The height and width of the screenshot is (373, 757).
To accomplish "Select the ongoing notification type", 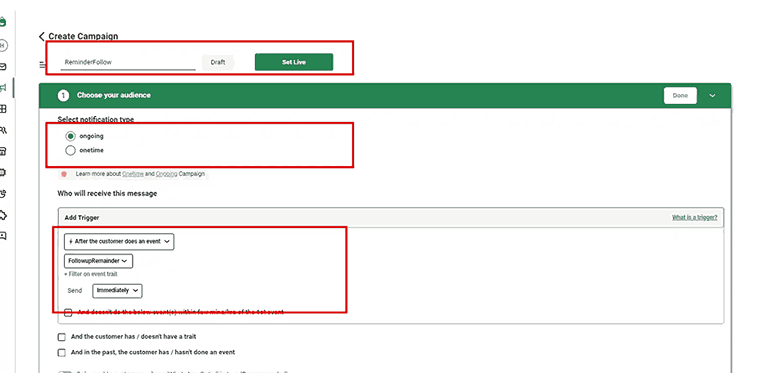I will point(70,136).
